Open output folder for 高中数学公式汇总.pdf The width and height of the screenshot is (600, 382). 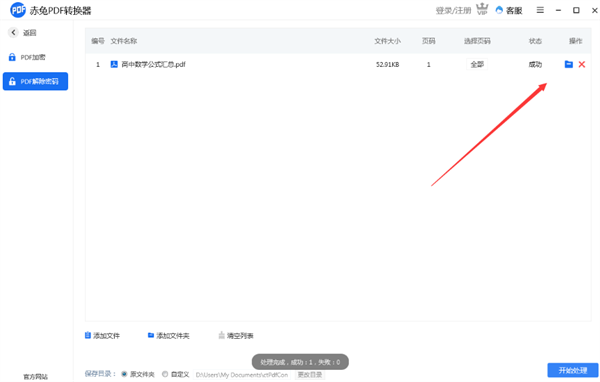(x=569, y=64)
